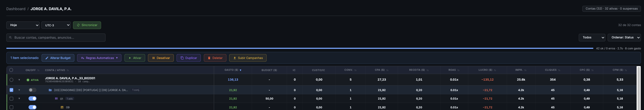The image size is (644, 110).
Task: Click the table vertical scrollbar
Action: pos(639,88)
